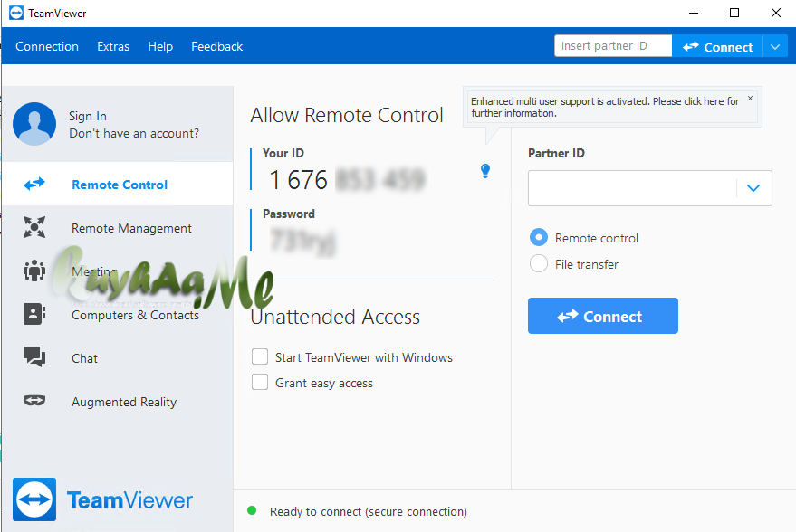
Task: Click the Ready to connect status text
Action: (x=368, y=511)
